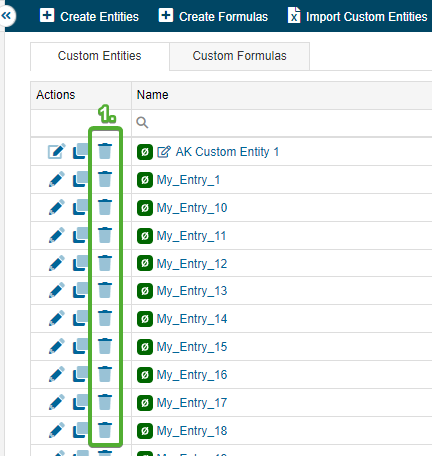432x456 pixels.
Task: Edit My_Entry_16 using the pencil icon
Action: pyautogui.click(x=57, y=374)
